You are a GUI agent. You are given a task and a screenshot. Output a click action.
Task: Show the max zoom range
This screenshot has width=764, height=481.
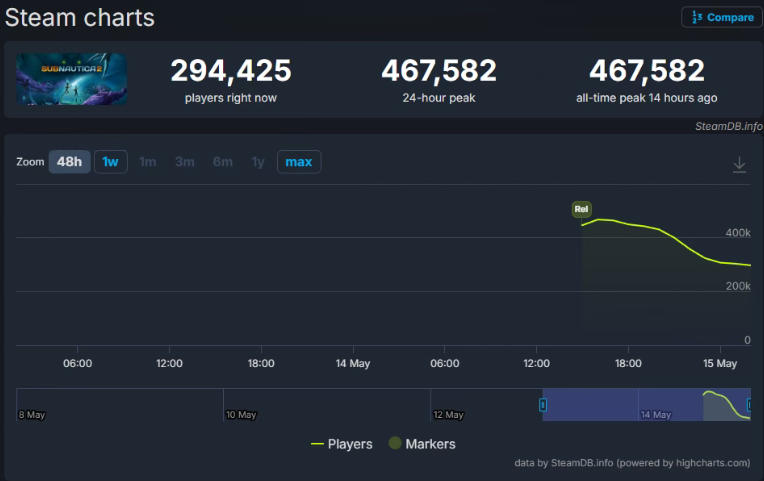tap(299, 162)
